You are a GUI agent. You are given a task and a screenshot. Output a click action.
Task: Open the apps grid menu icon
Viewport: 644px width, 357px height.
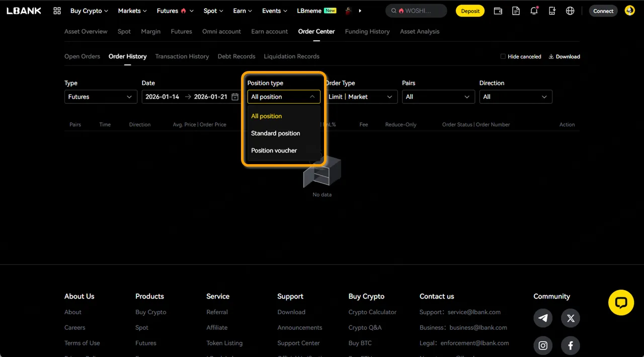[57, 11]
